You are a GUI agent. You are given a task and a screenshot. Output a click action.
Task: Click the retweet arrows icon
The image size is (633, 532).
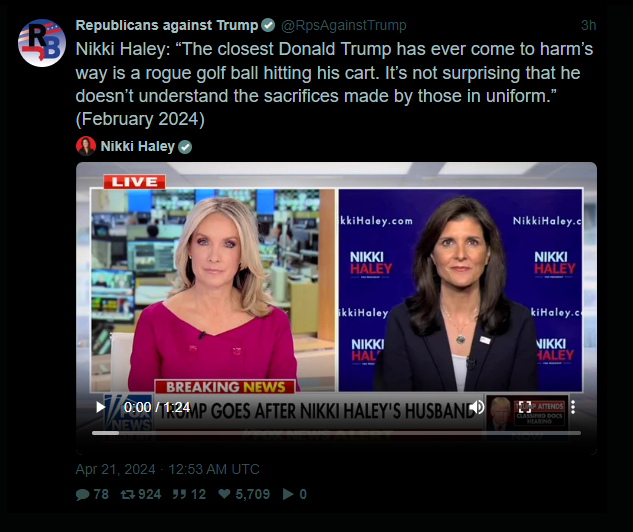click(x=128, y=494)
